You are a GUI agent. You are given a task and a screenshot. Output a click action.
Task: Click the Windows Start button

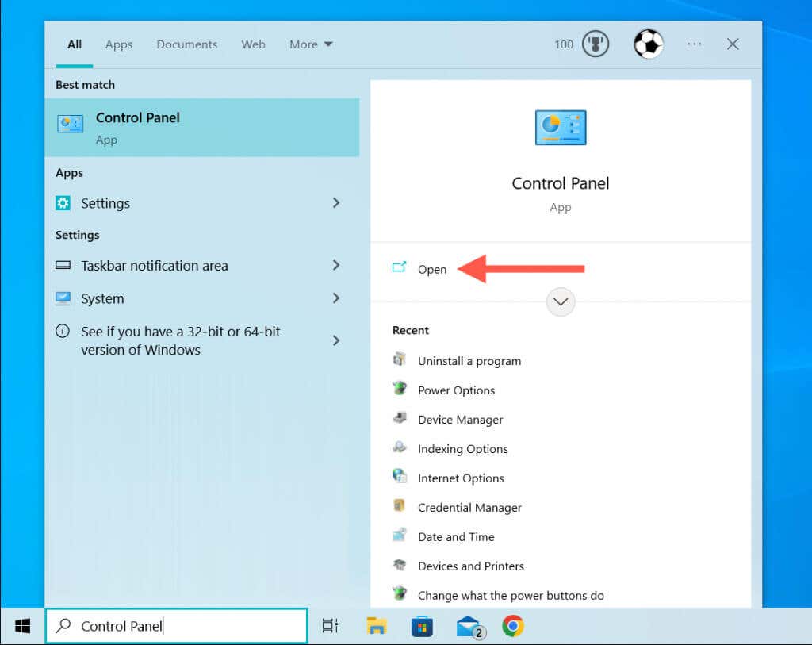pyautogui.click(x=22, y=626)
